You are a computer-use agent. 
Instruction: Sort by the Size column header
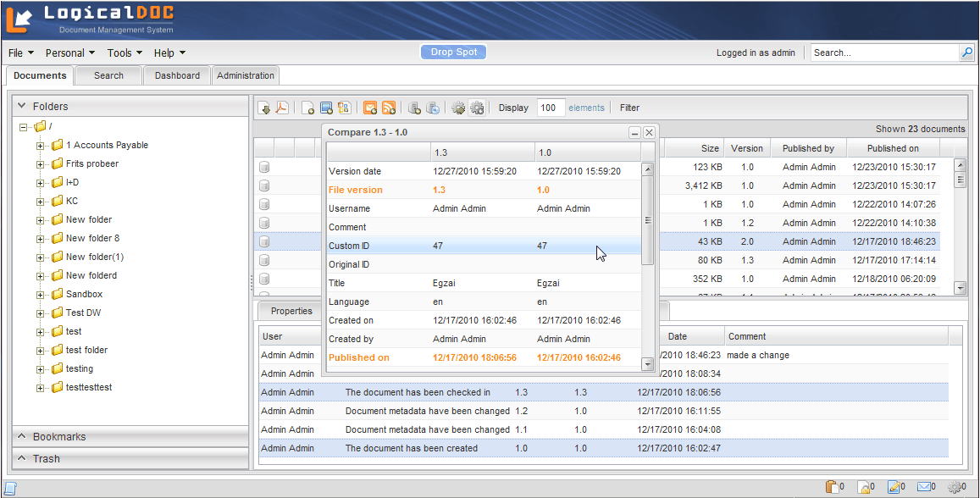(x=694, y=149)
